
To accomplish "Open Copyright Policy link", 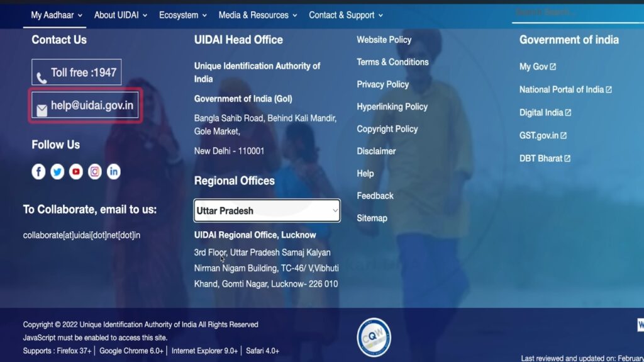I will 387,129.
